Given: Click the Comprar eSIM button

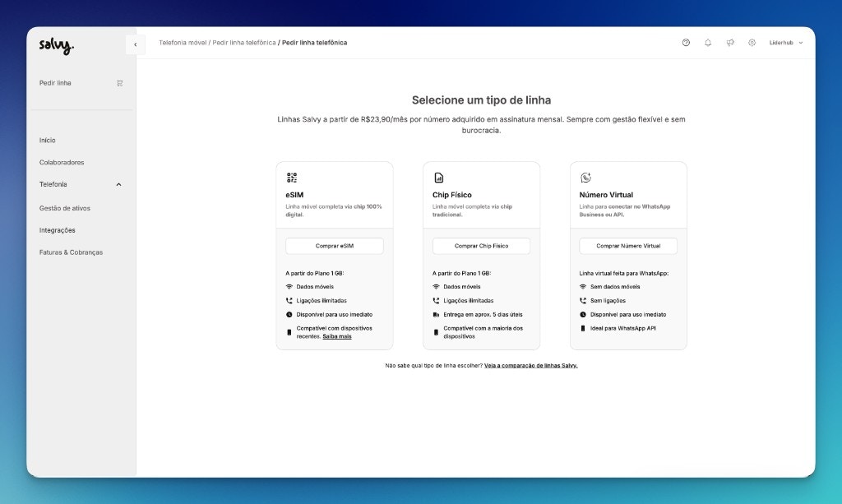Looking at the screenshot, I should point(335,246).
